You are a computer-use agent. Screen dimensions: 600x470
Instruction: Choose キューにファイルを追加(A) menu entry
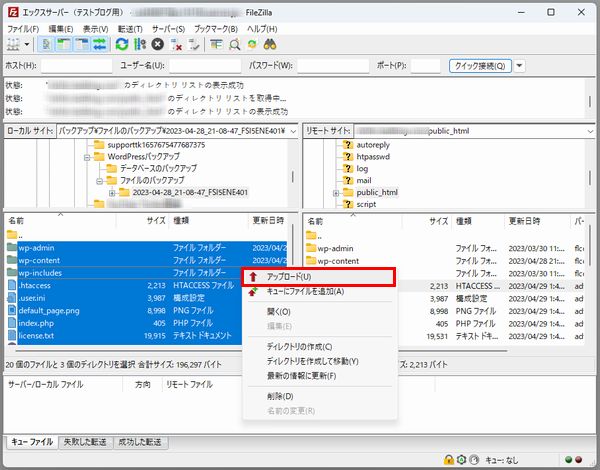[318, 292]
